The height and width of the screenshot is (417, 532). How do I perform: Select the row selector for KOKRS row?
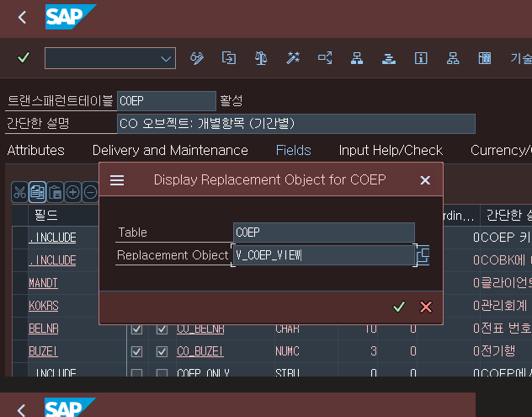click(20, 306)
